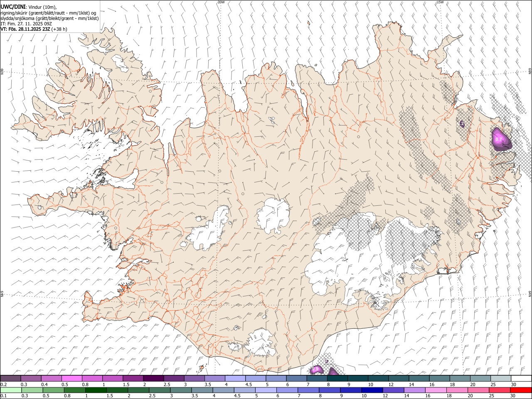This screenshot has height=399, width=532.
Task: Click the small dark purple '.2' snow patch
Action: (x=462, y=123)
